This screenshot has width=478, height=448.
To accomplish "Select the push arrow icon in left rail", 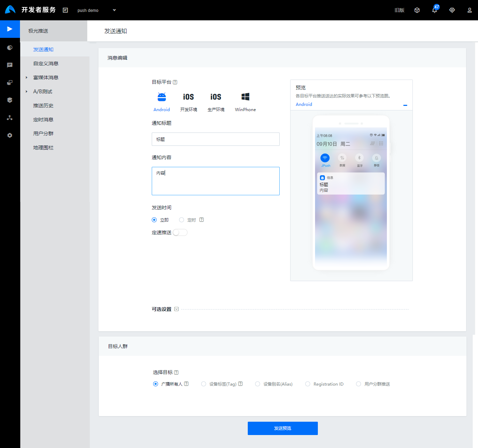I will tap(10, 29).
